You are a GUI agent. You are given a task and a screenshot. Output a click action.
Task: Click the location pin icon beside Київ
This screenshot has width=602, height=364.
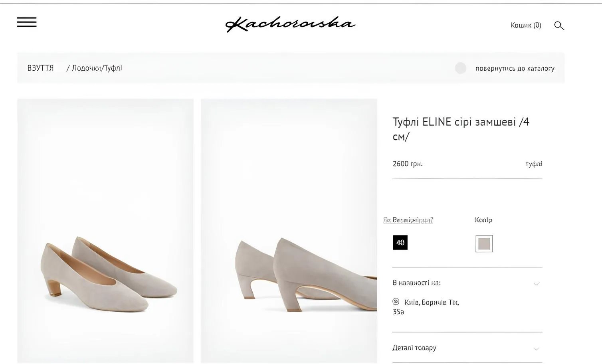pos(396,302)
